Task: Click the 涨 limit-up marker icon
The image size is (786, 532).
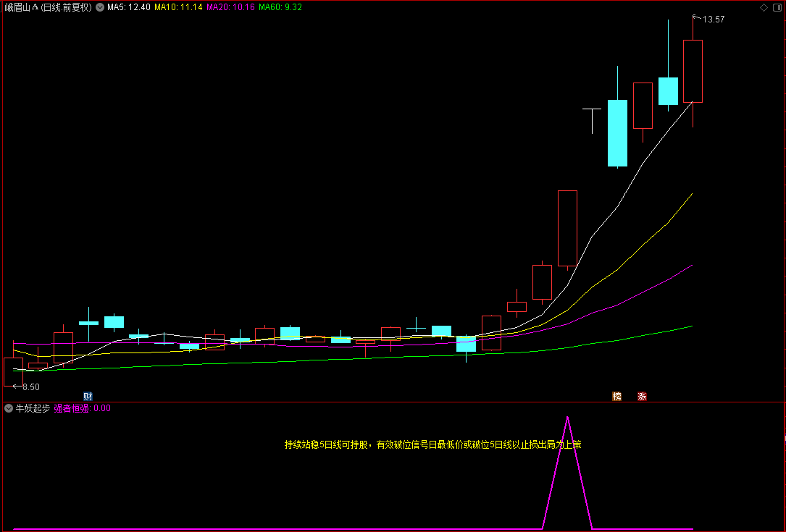Action: pyautogui.click(x=642, y=396)
